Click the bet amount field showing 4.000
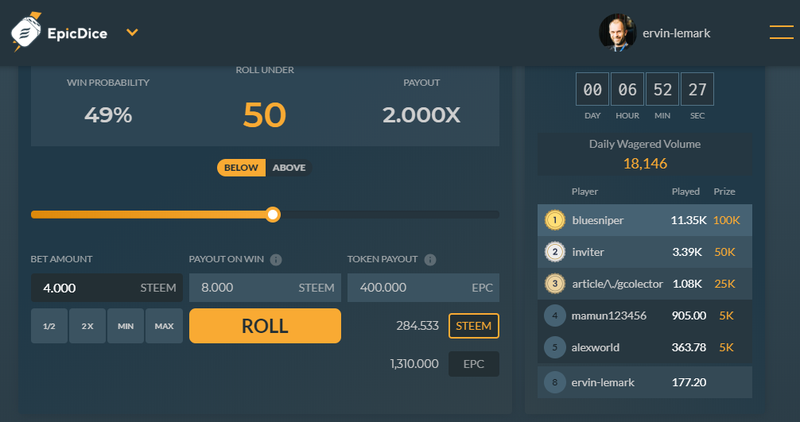The image size is (800, 422). coord(107,288)
